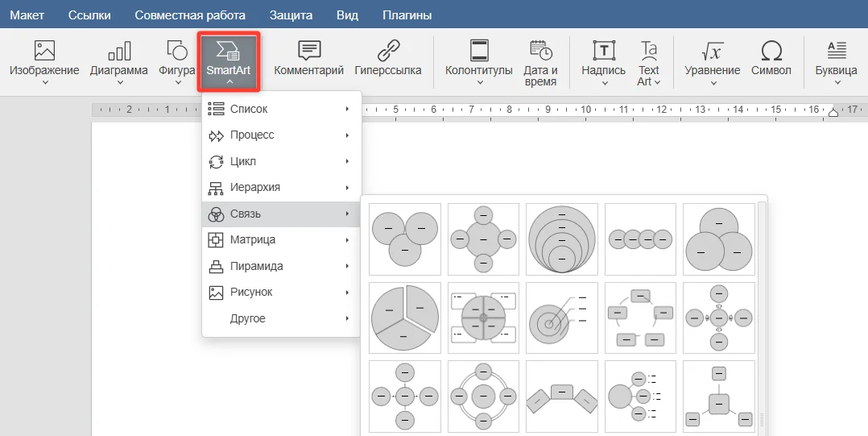Open the Макет tab
Image resolution: width=868 pixels, height=436 pixels.
coord(27,15)
